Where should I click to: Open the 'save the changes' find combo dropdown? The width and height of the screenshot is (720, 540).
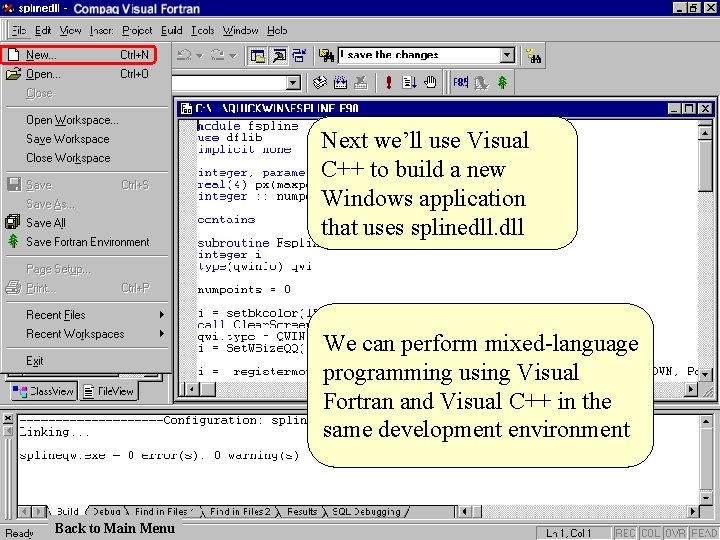[506, 56]
